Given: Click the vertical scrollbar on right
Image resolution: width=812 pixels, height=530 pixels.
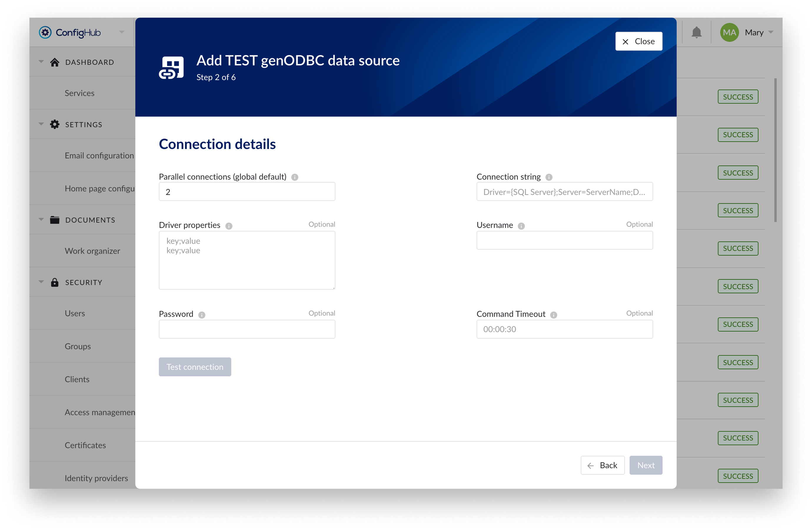Looking at the screenshot, I should pos(775,150).
